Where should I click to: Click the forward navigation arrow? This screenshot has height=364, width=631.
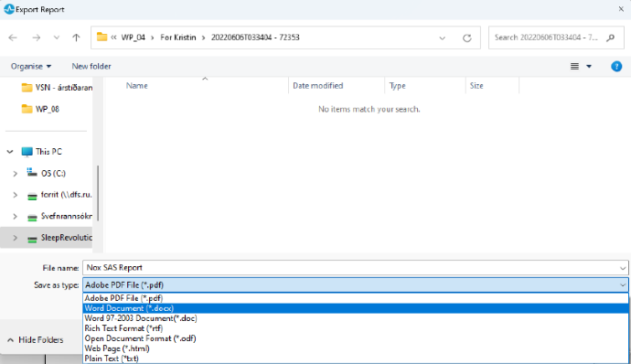pyautogui.click(x=37, y=37)
